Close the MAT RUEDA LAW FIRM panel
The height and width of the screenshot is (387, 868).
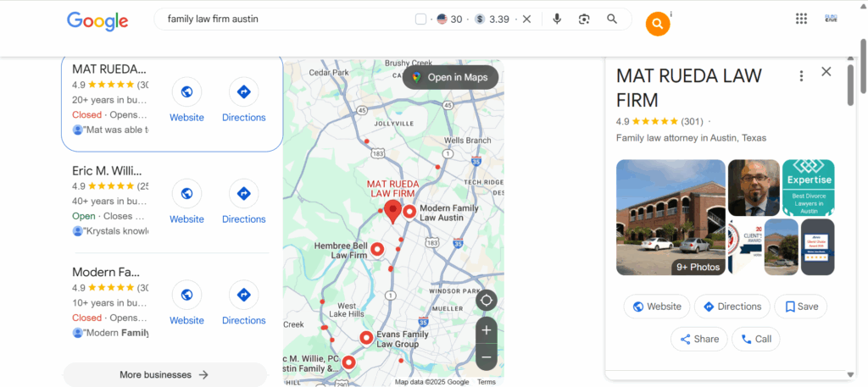(826, 71)
